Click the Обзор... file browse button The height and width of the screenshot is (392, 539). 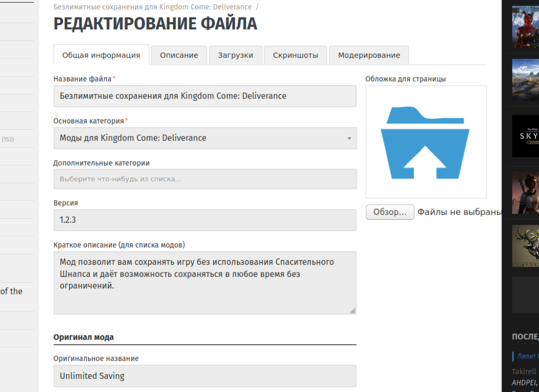pos(390,212)
